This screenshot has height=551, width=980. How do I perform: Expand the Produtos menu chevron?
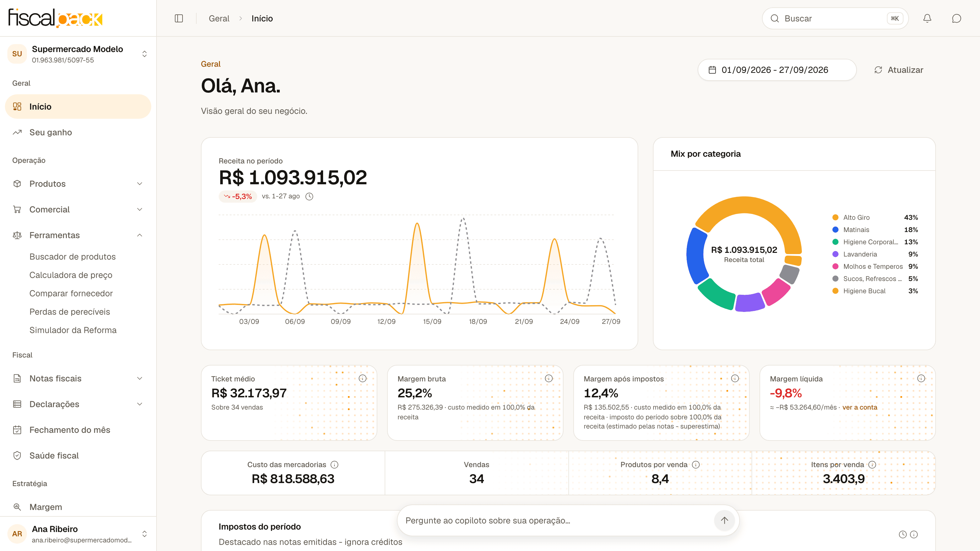[140, 184]
